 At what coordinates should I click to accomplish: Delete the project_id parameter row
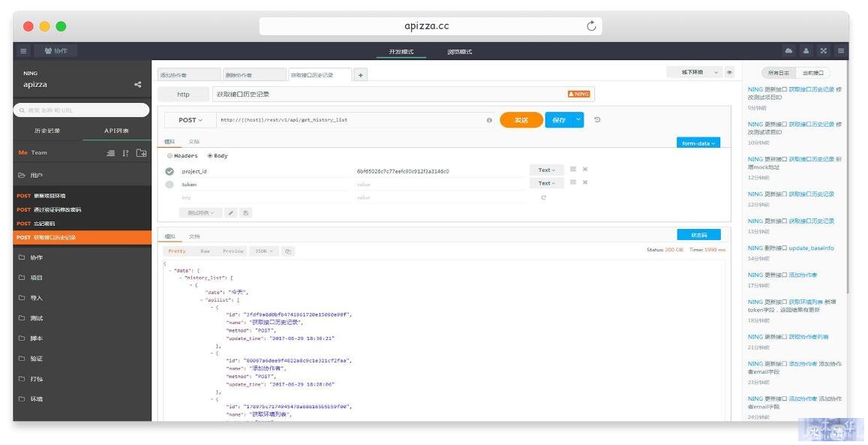tap(585, 170)
